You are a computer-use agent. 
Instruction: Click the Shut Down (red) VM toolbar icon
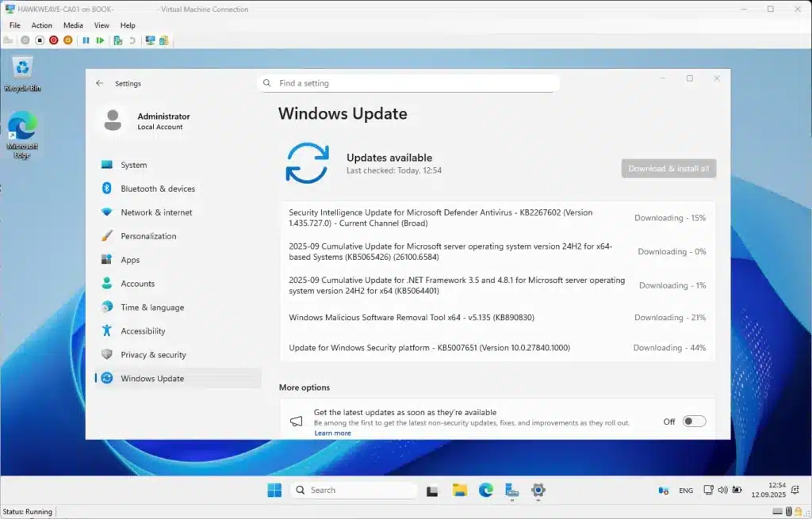pyautogui.click(x=54, y=40)
